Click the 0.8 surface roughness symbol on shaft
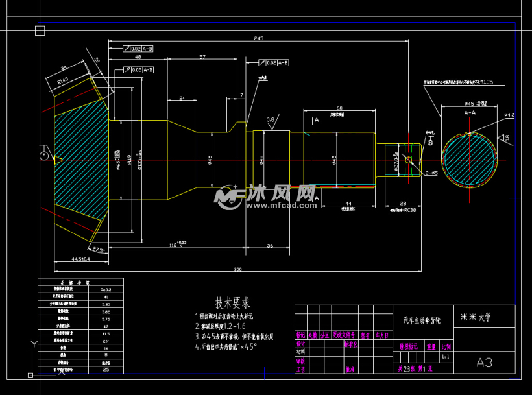Viewport: 532px width, 395px height. coord(270,120)
